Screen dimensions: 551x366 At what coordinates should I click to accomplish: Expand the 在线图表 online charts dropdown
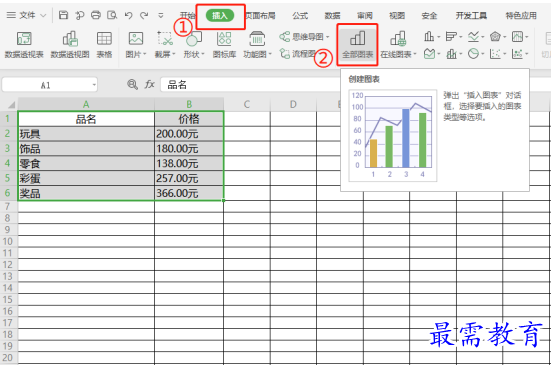point(415,54)
